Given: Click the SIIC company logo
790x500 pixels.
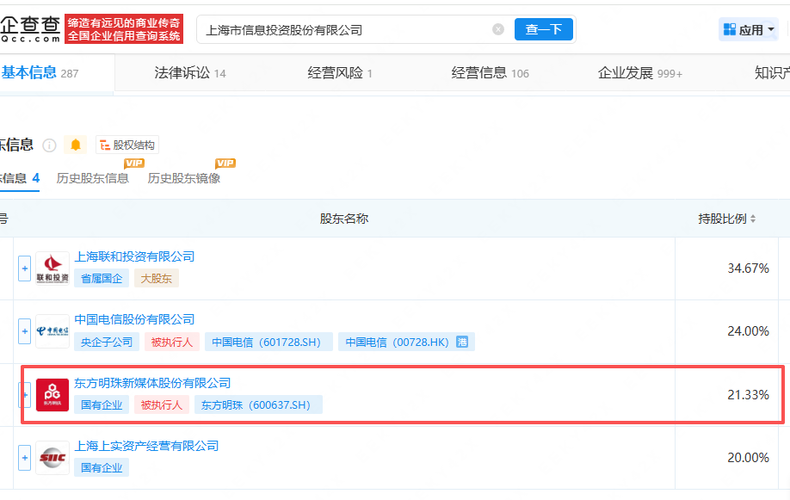Looking at the screenshot, I should click(x=52, y=458).
